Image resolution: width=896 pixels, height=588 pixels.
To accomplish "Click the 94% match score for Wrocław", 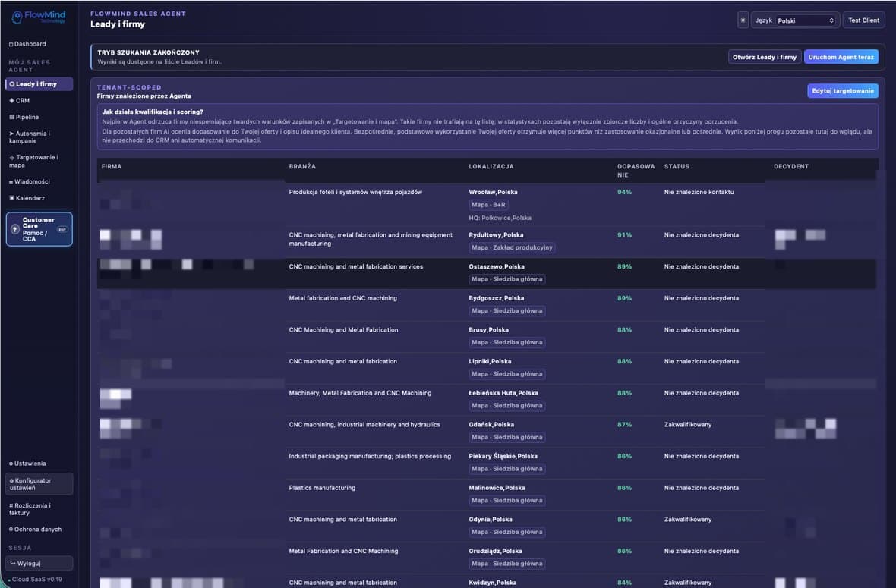I will [625, 193].
